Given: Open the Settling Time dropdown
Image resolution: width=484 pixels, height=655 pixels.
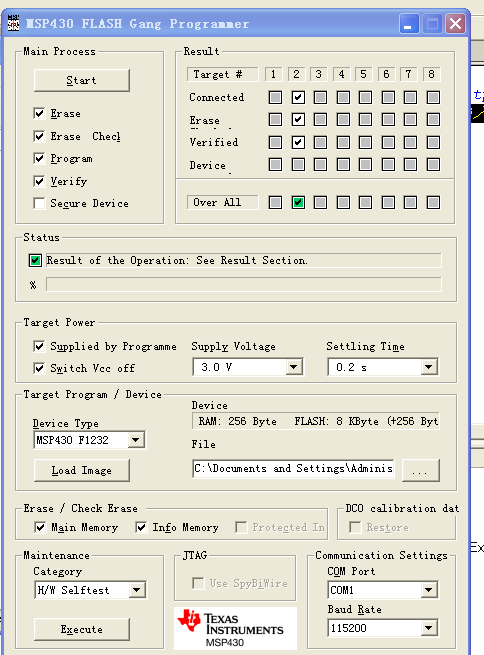Looking at the screenshot, I should click(429, 367).
